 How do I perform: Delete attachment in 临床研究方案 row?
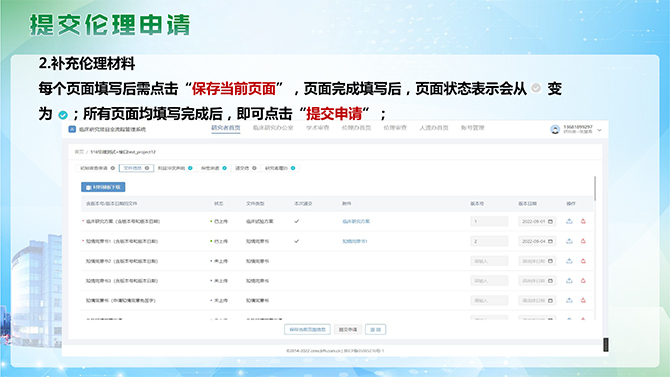point(583,221)
